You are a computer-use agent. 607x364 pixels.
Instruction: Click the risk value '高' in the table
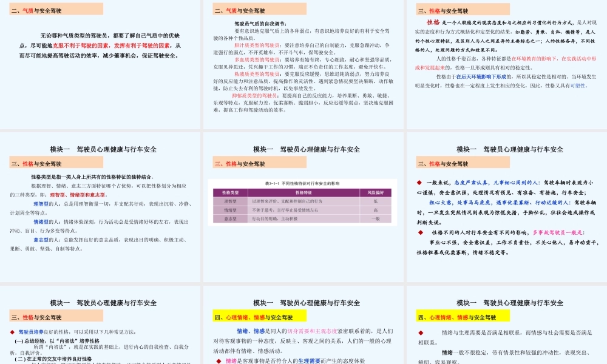(x=376, y=211)
